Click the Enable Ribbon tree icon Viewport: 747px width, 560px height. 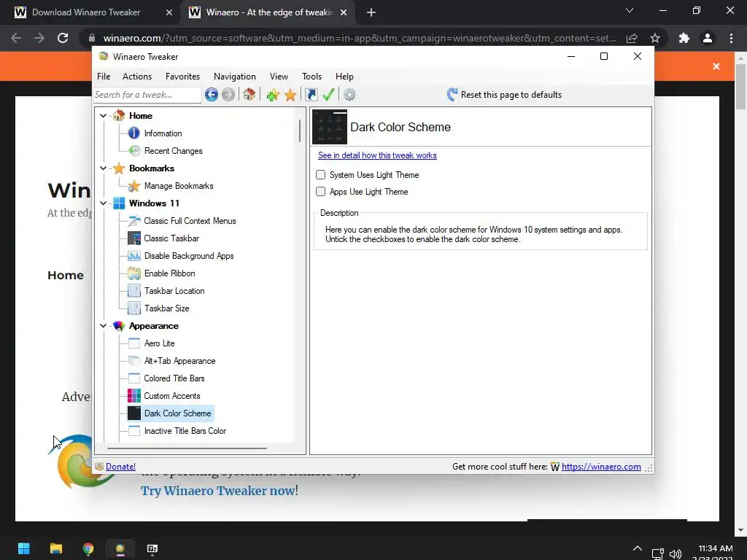click(134, 273)
